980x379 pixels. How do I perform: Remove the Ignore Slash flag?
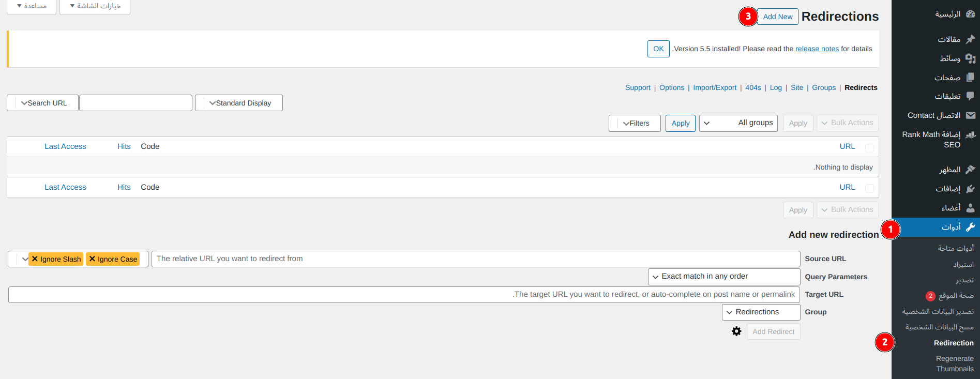coord(35,259)
